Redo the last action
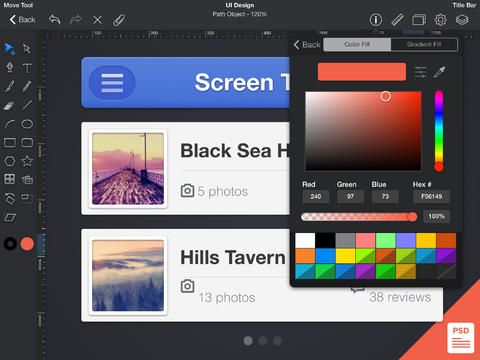This screenshot has width=480, height=360. tap(76, 20)
